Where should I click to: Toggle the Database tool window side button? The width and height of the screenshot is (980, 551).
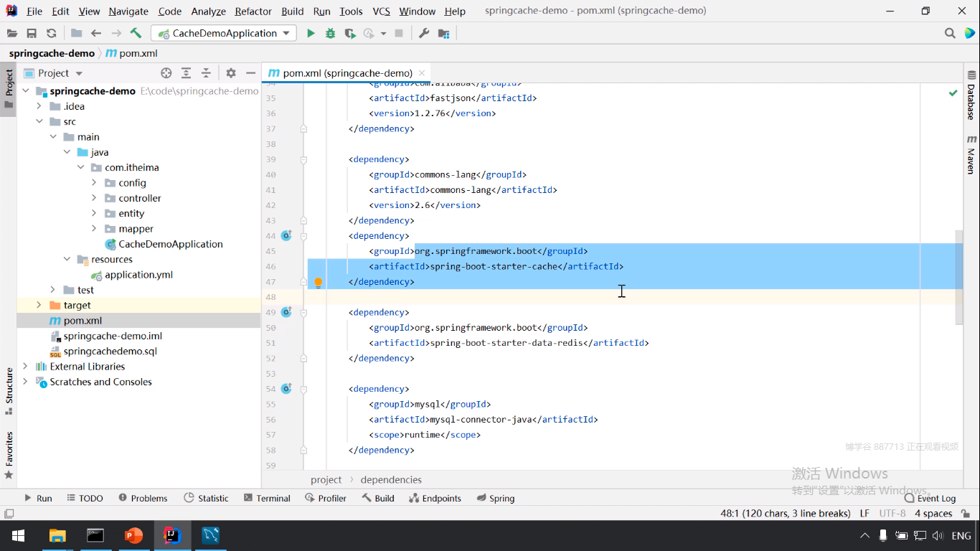(x=971, y=95)
